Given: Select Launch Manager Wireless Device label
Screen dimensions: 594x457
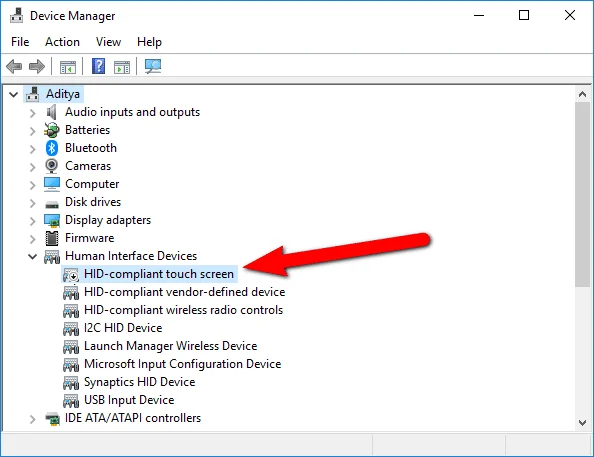Looking at the screenshot, I should (x=170, y=346).
